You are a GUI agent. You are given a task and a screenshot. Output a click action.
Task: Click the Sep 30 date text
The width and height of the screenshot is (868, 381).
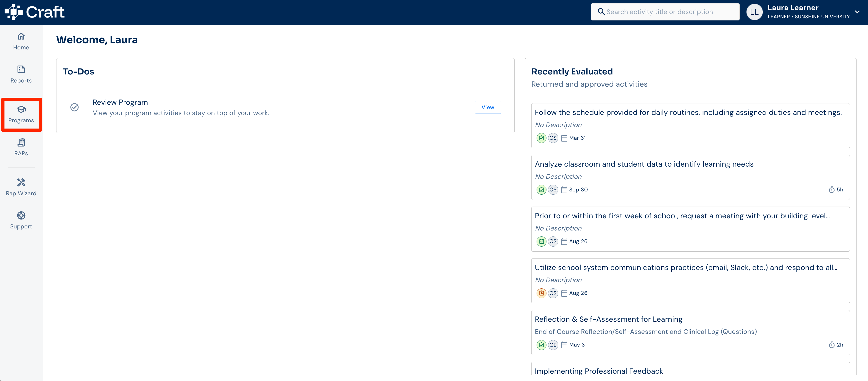pyautogui.click(x=578, y=190)
